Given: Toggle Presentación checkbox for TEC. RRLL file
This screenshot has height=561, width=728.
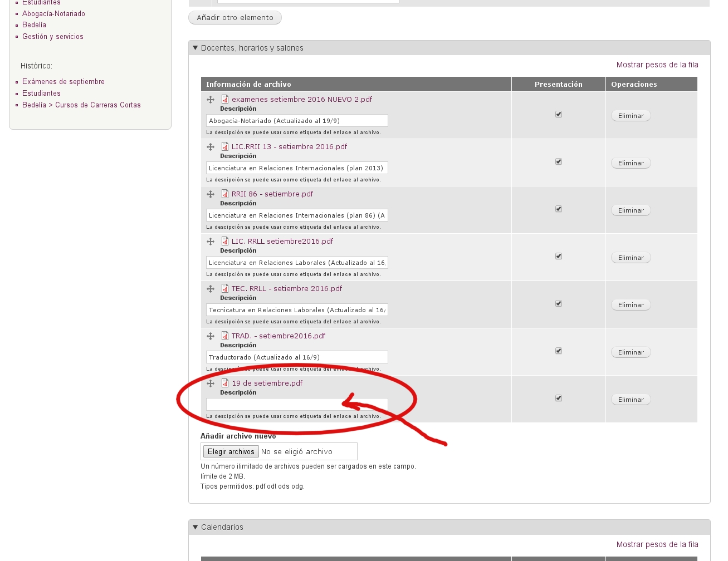Looking at the screenshot, I should click(x=559, y=303).
